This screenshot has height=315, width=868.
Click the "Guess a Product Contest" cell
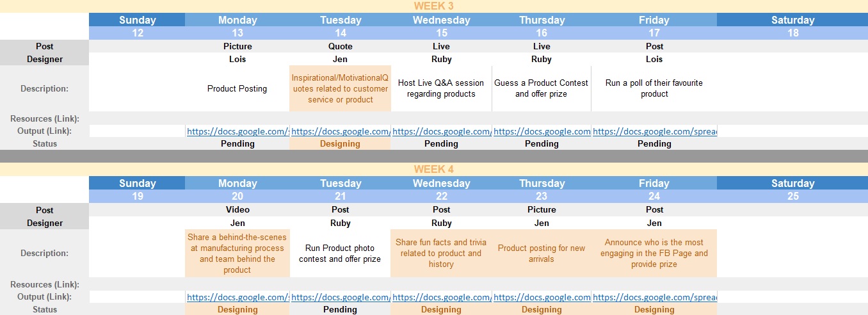coord(542,88)
